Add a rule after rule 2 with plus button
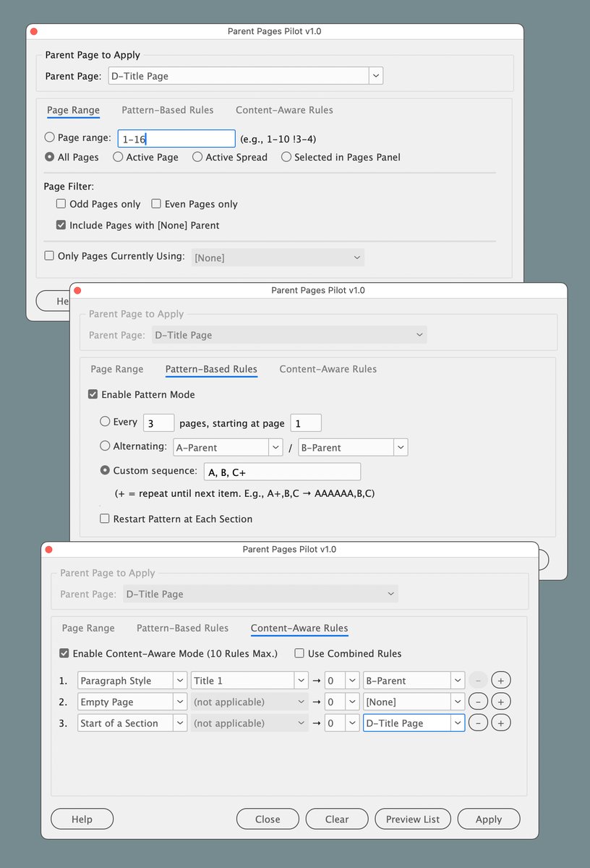Viewport: 590px width, 868px height. coord(501,702)
